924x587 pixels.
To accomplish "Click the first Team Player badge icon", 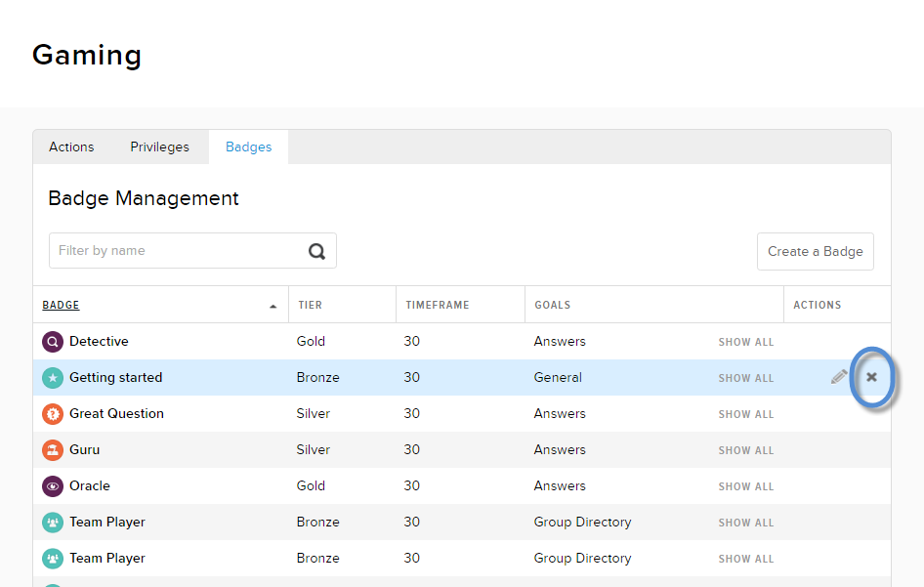I will (x=52, y=523).
